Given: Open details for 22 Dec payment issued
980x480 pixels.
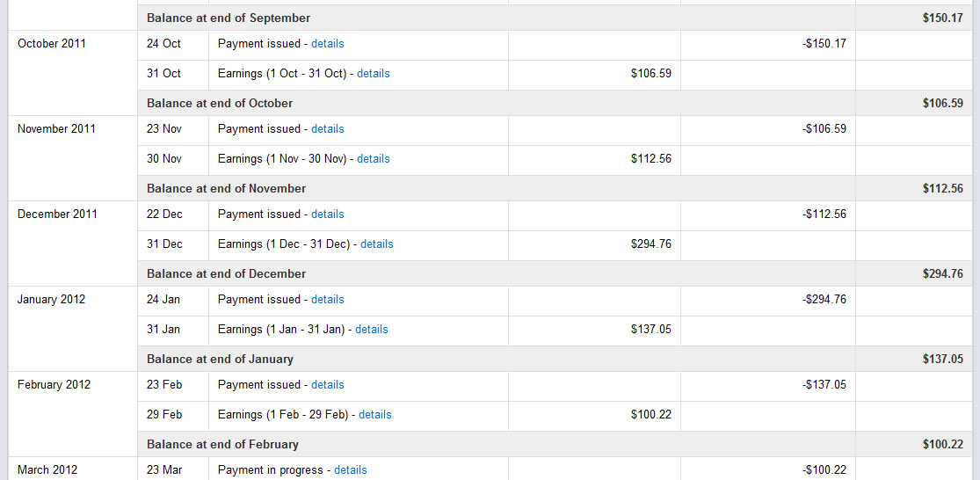Looking at the screenshot, I should tap(328, 214).
